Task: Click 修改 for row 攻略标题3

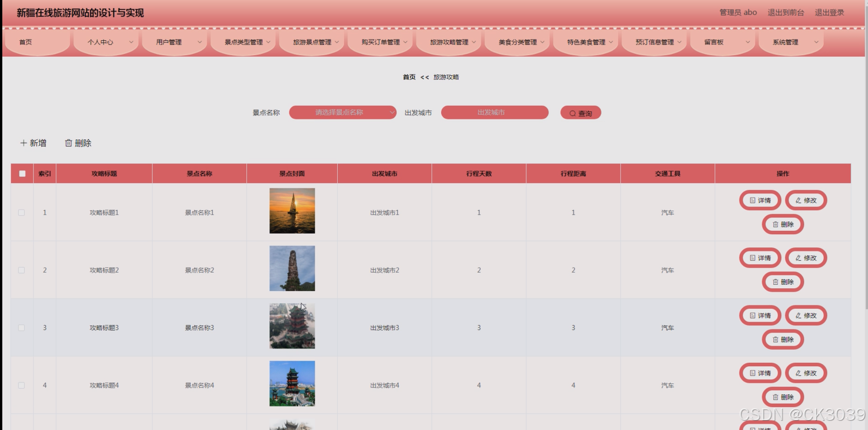Action: point(806,315)
